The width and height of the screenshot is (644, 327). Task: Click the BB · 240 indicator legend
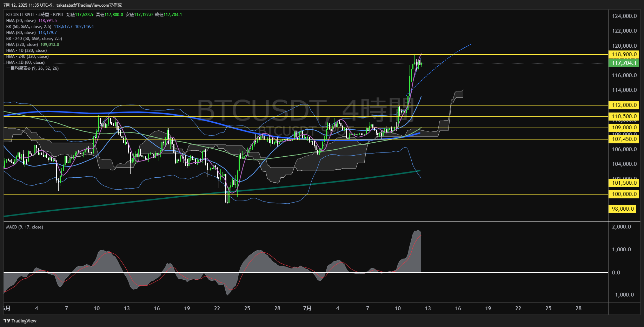click(34, 39)
